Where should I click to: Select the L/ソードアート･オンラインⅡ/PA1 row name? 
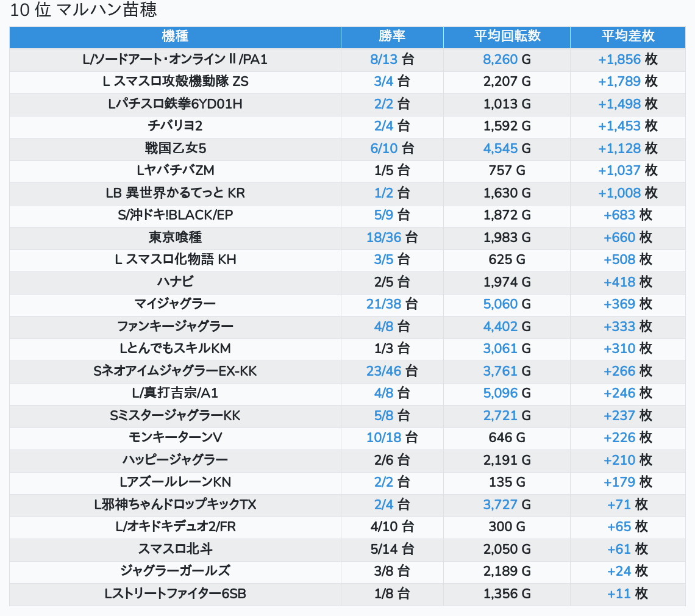[175, 59]
